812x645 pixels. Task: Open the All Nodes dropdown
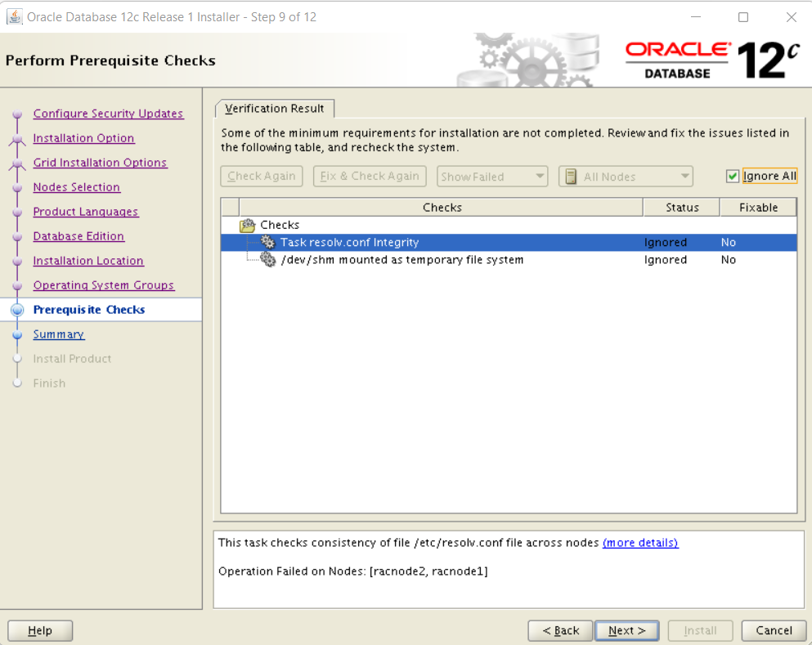tap(626, 177)
